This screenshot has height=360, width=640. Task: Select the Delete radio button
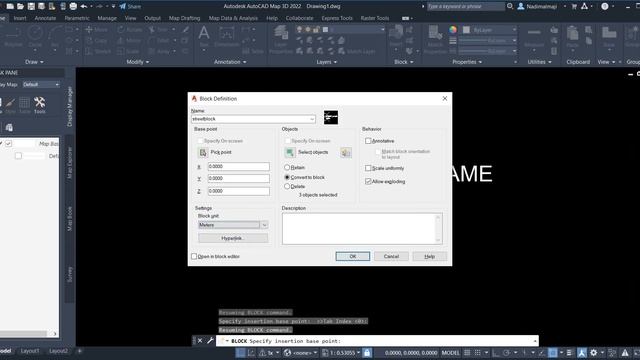coord(287,186)
